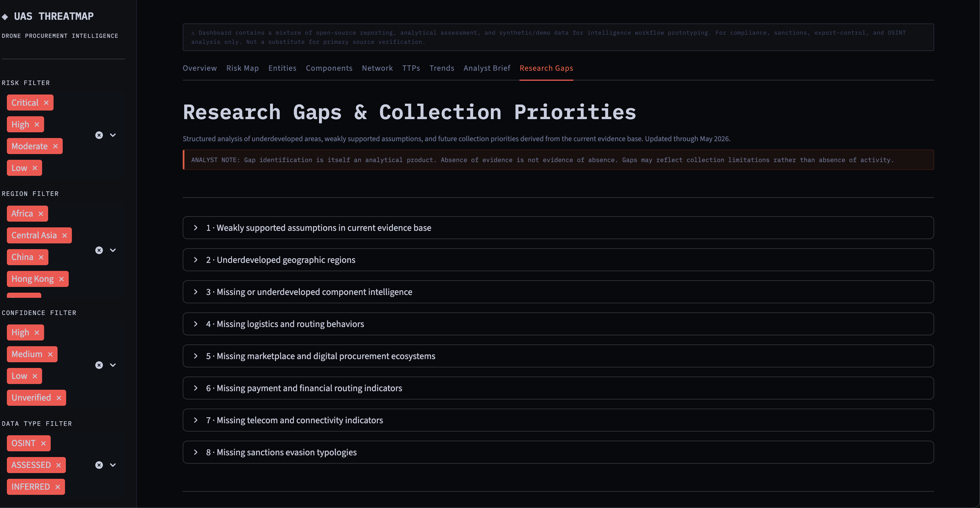
Task: Open the TTPs tab
Action: pyautogui.click(x=411, y=68)
